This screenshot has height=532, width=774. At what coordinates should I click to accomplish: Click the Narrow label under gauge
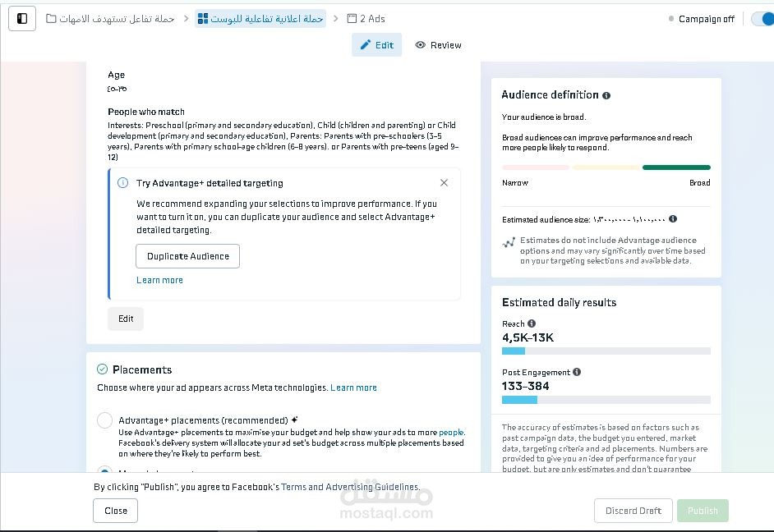pyautogui.click(x=515, y=183)
